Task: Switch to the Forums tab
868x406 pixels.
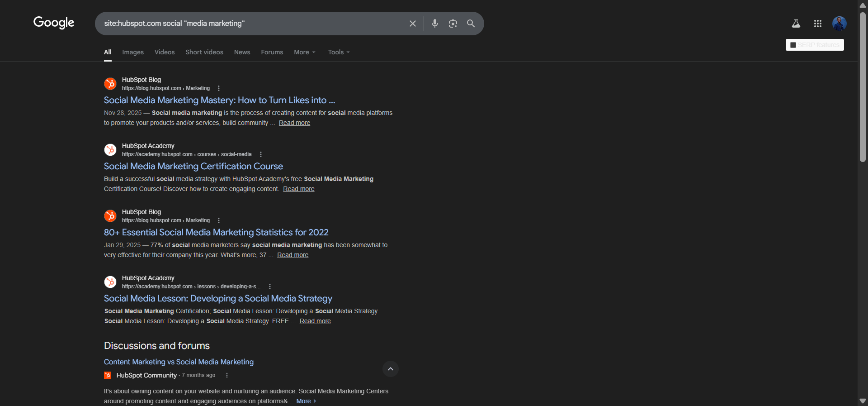Action: click(272, 52)
